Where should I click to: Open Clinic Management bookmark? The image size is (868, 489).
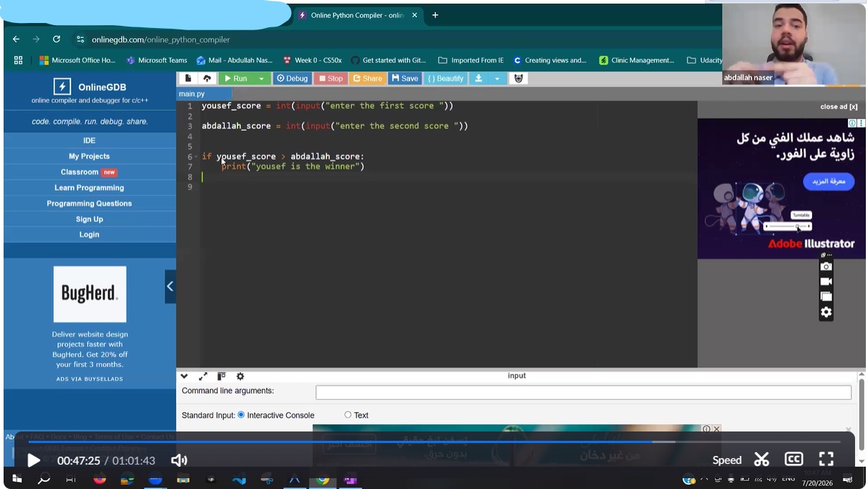[x=637, y=60]
